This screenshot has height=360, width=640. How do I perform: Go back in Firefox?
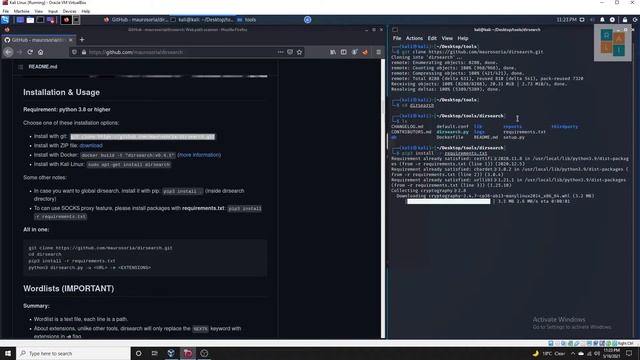pyautogui.click(x=9, y=52)
